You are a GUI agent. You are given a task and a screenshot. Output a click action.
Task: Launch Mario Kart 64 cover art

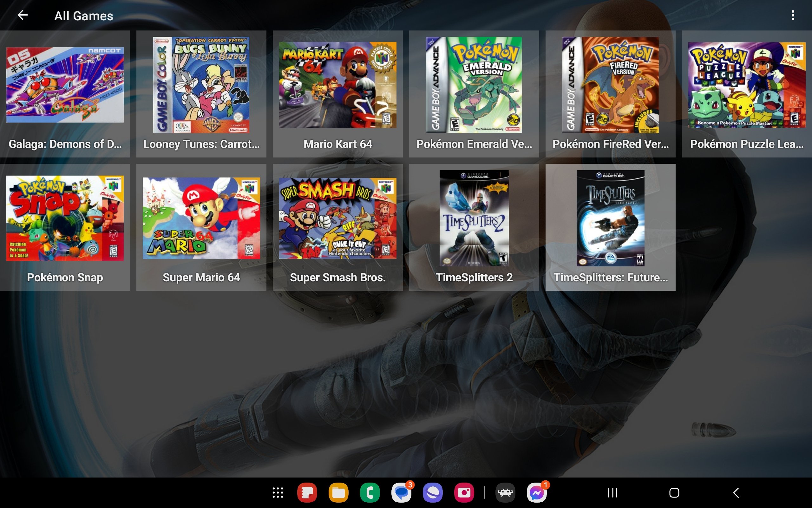[337, 85]
